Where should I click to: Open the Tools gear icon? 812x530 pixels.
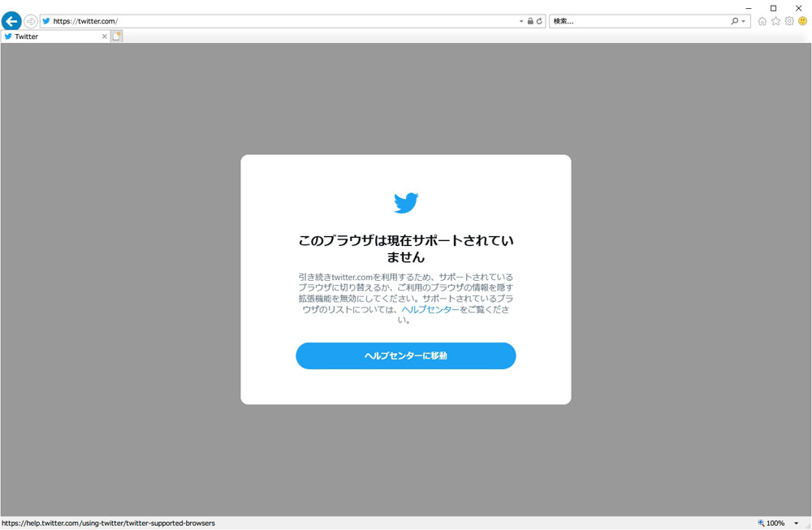click(x=789, y=21)
